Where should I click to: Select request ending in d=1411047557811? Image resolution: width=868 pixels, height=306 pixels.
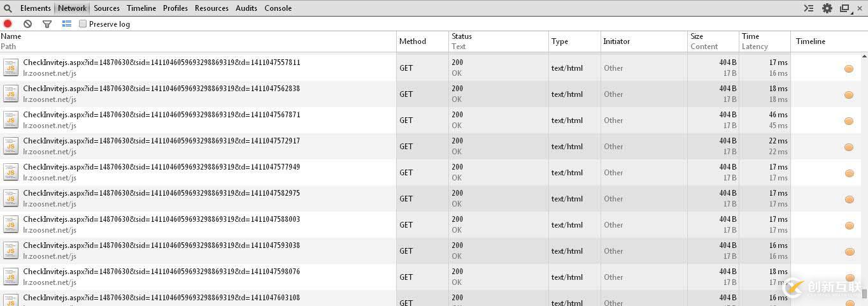(198, 68)
